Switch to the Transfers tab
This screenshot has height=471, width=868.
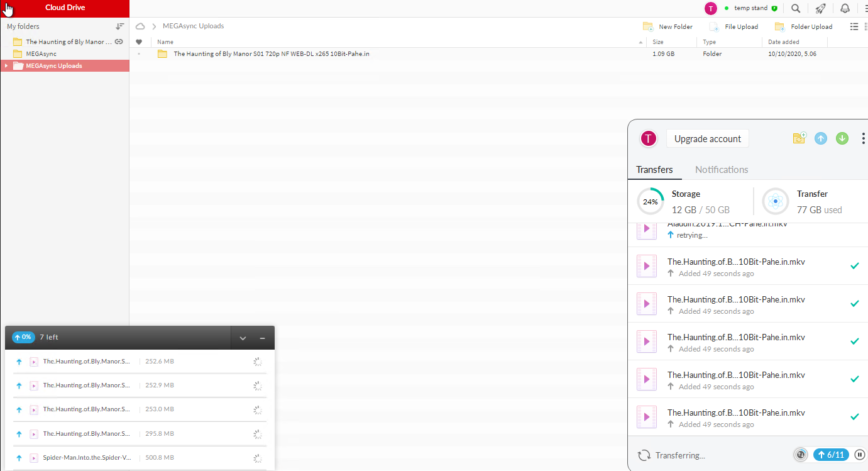point(654,170)
